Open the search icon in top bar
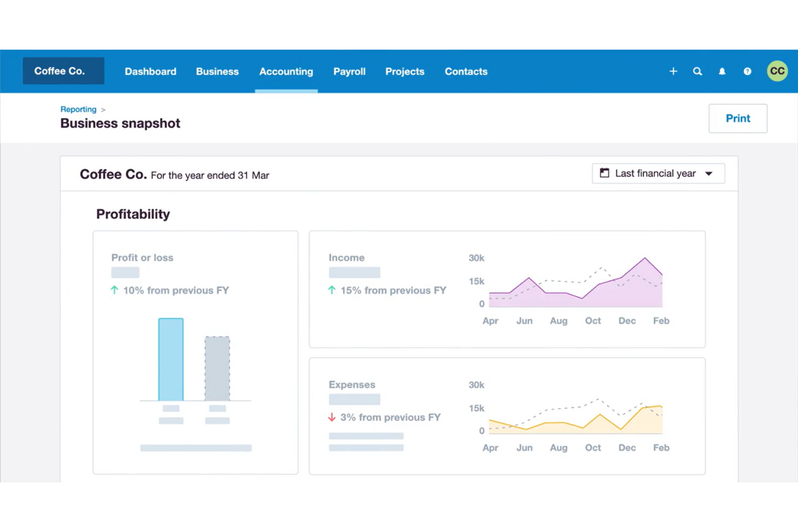This screenshot has width=798, height=532. point(698,71)
